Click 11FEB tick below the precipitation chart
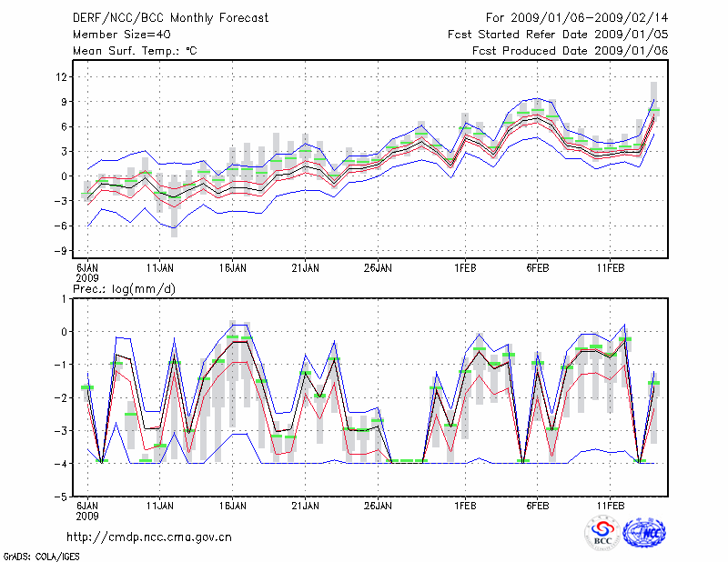The height and width of the screenshot is (562, 728). point(610,504)
